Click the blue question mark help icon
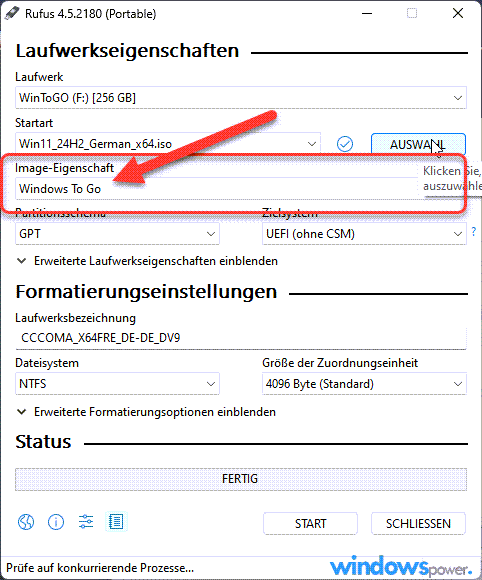 pyautogui.click(x=474, y=232)
